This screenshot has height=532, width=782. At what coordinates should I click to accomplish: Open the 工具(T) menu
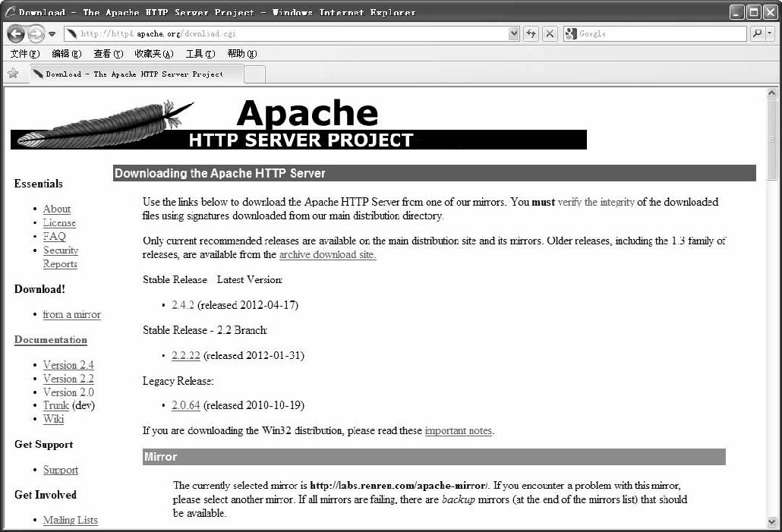[x=200, y=53]
